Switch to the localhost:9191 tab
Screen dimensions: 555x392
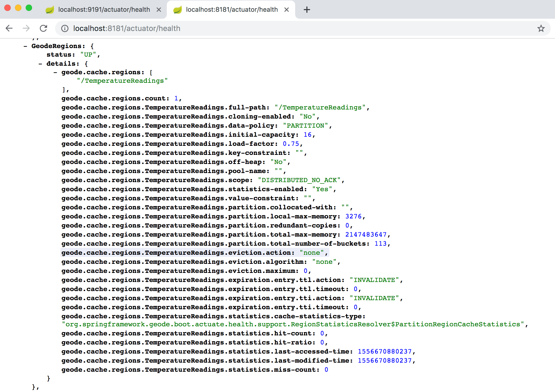[x=104, y=9]
